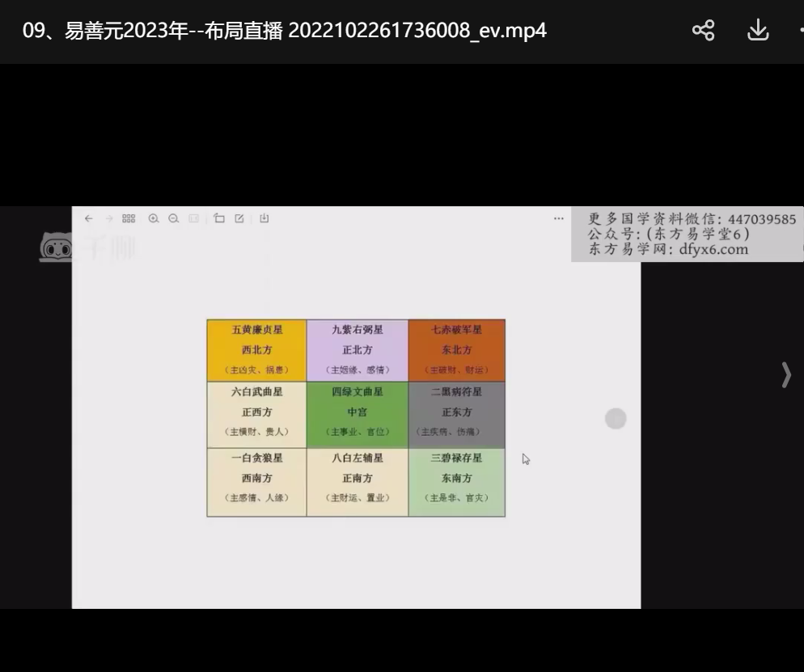The image size is (804, 672).
Task: Select the yellow 五黄廉贞星 cell
Action: click(x=256, y=350)
